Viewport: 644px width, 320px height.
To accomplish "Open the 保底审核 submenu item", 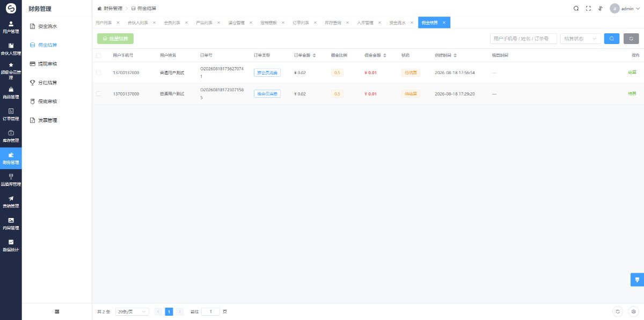I will (x=57, y=101).
